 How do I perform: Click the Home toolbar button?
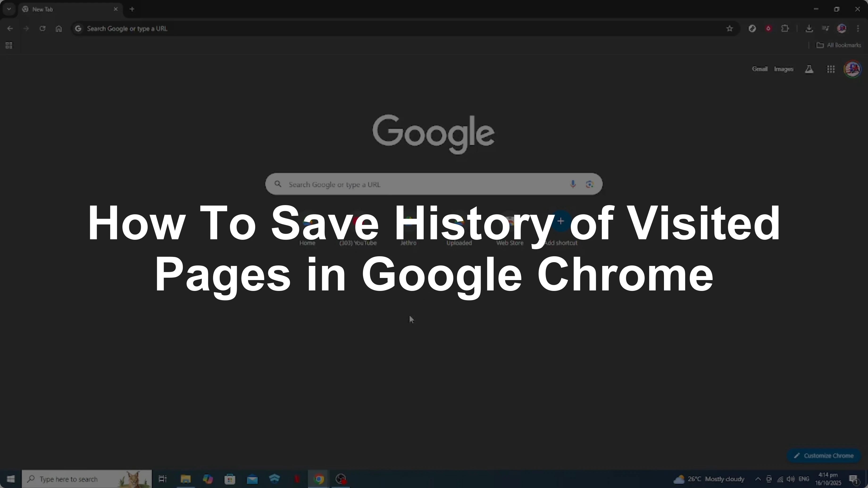click(x=59, y=29)
